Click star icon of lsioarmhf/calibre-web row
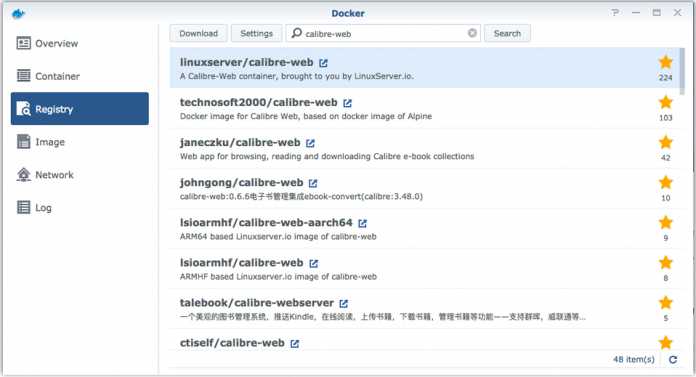Viewport: 696px width, 377px height. tap(665, 262)
